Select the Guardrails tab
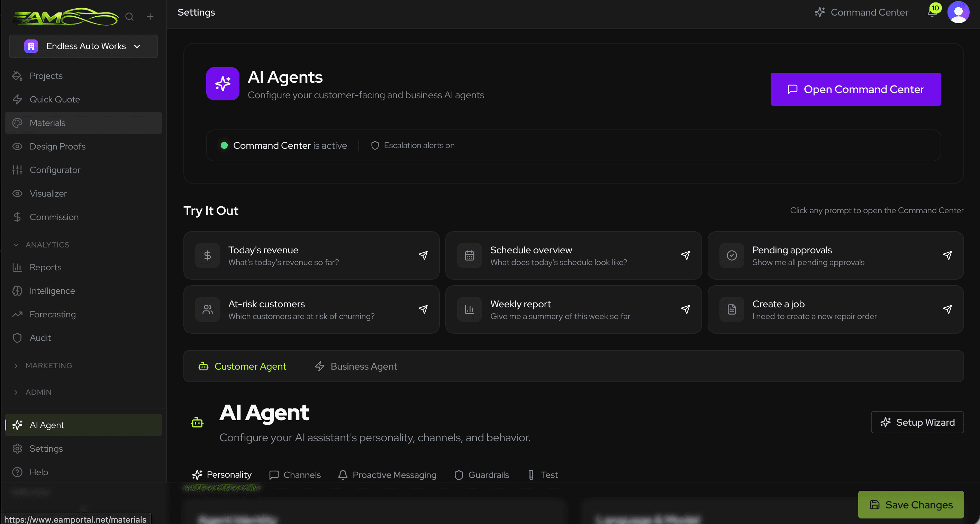The image size is (980, 524). pos(482,475)
